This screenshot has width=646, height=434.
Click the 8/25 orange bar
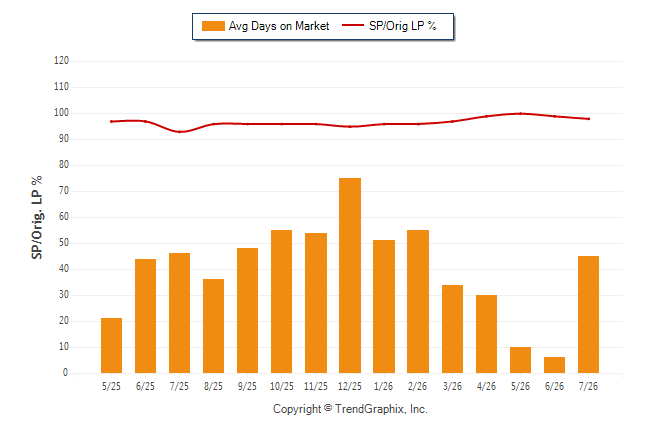click(x=213, y=326)
